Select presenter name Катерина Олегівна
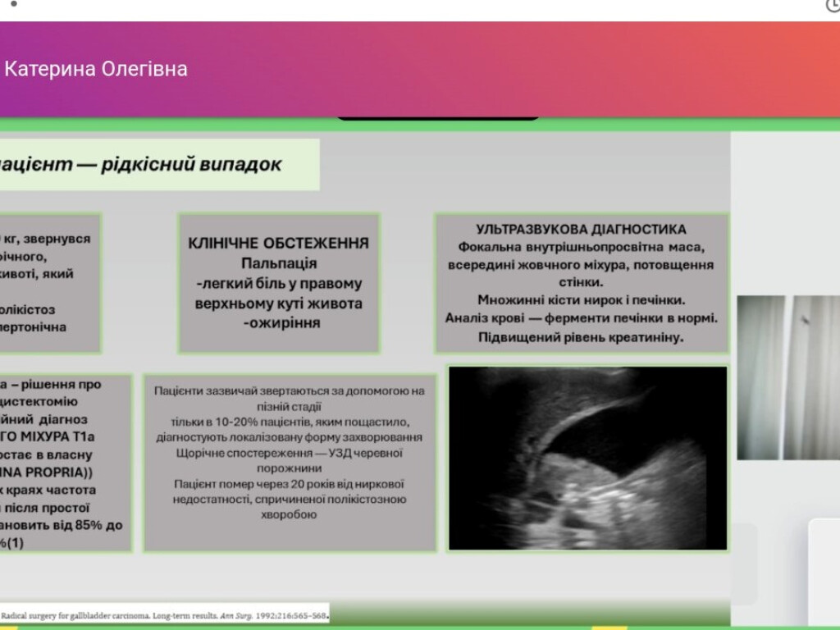 click(x=96, y=69)
